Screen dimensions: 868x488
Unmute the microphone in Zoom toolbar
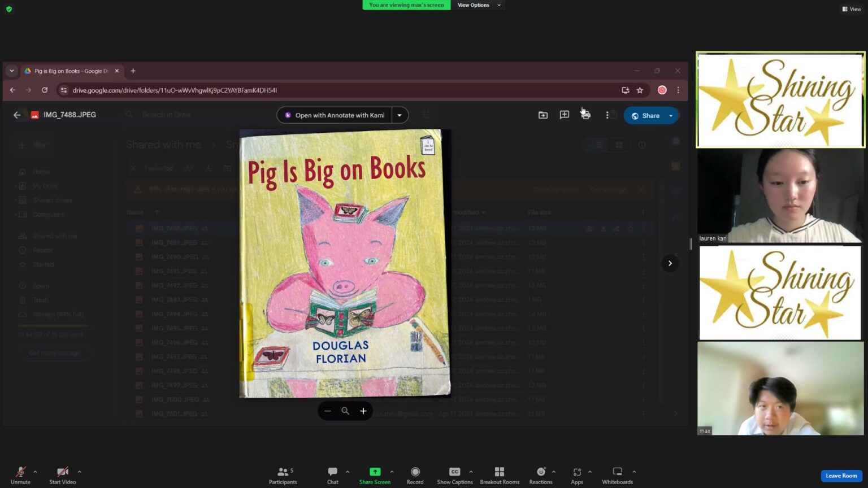tap(20, 475)
